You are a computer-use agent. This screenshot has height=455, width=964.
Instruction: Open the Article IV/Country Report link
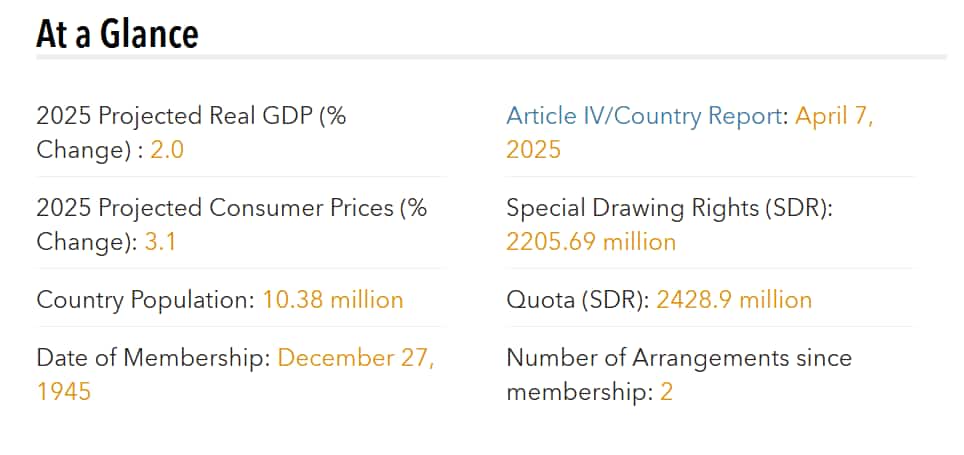pyautogui.click(x=643, y=116)
